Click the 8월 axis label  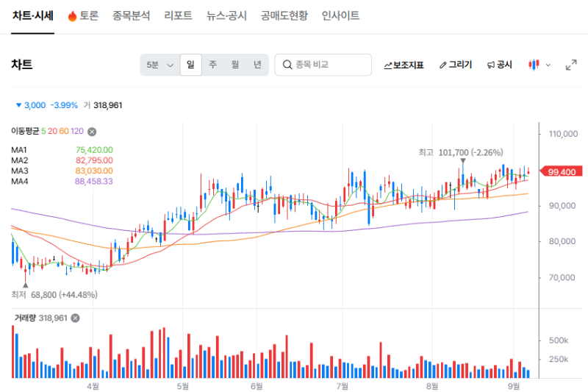point(432,386)
